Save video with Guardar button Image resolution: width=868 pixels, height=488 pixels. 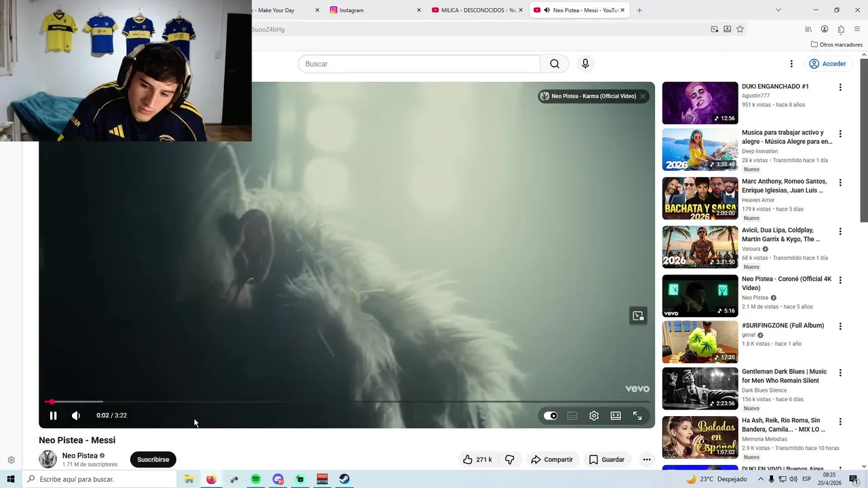click(606, 460)
